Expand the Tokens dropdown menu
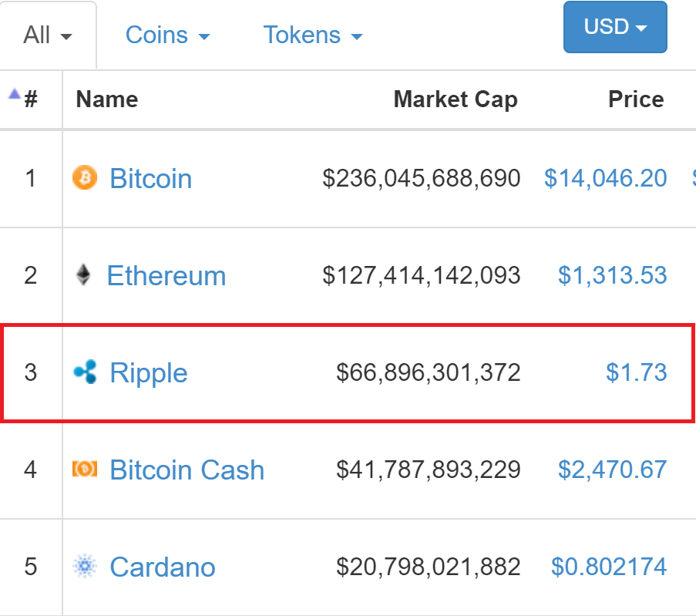This screenshot has width=696, height=616. (x=313, y=35)
